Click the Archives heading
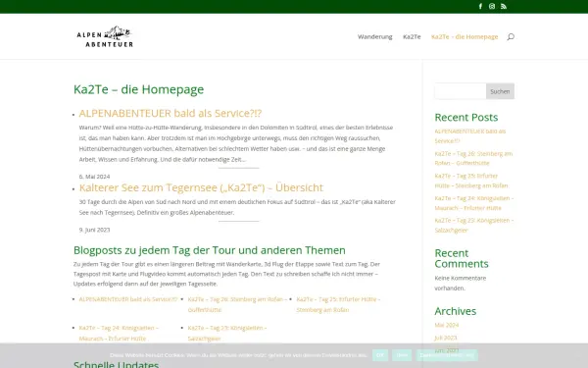This screenshot has width=588, height=368. (456, 311)
